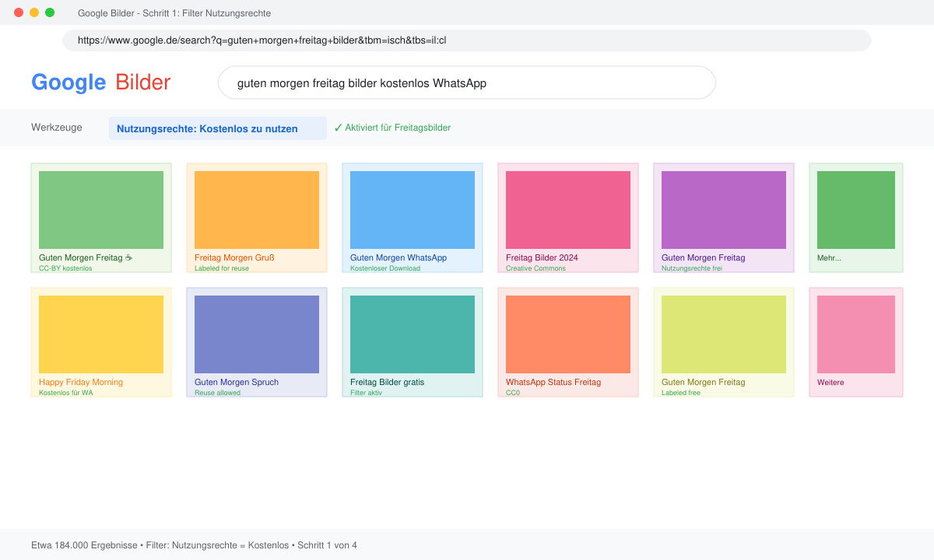Maximize the window with the green button
934x560 pixels.
50,12
